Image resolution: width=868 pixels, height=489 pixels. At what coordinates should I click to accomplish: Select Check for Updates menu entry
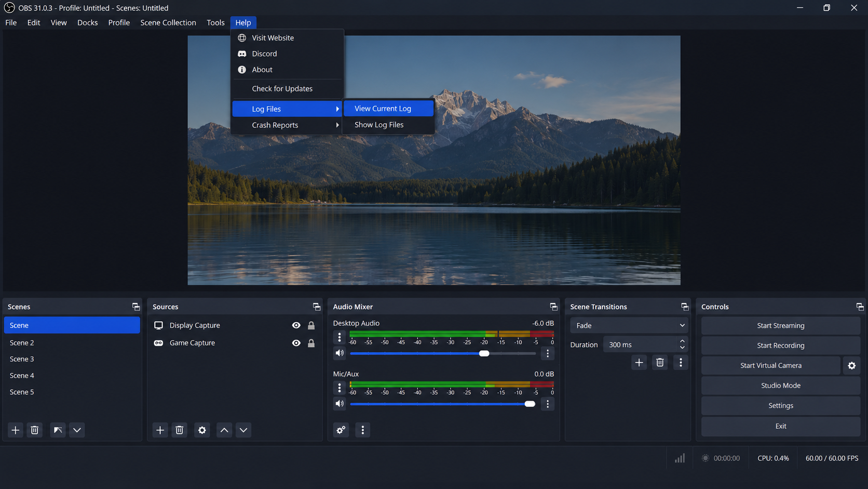click(x=287, y=89)
